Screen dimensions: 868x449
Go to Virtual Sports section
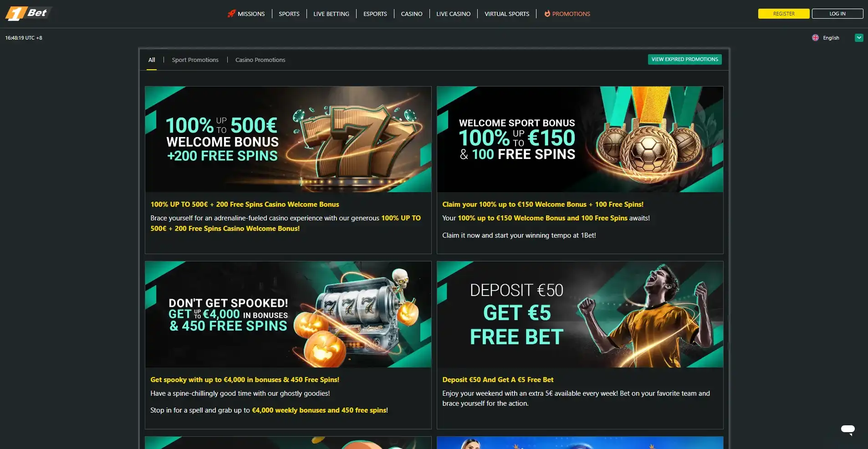pyautogui.click(x=506, y=14)
